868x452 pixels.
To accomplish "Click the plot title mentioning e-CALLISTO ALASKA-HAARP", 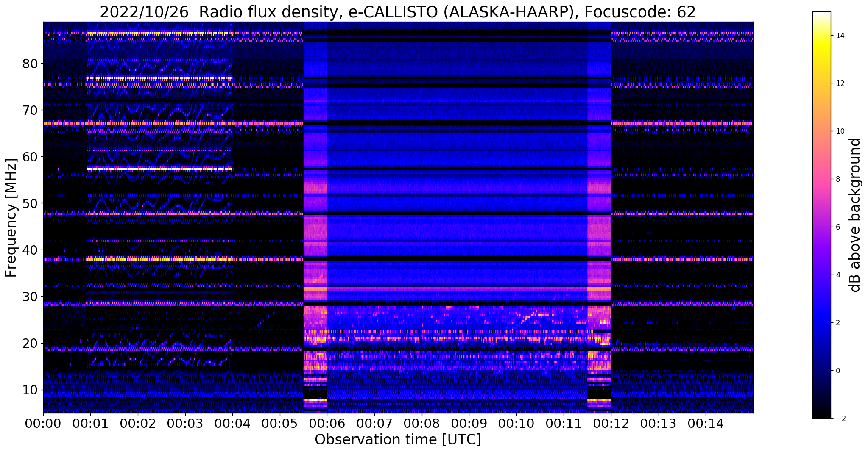I will [x=398, y=12].
